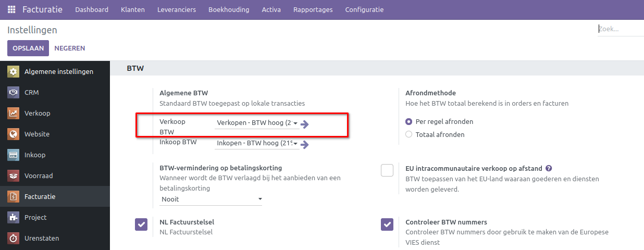Click help icon next to EU intracommunautaire verkoop

549,168
